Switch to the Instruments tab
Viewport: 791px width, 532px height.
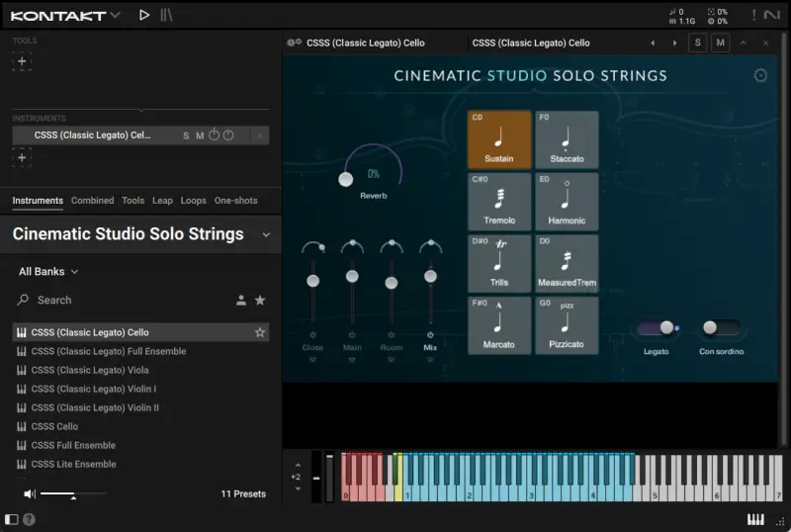click(38, 201)
